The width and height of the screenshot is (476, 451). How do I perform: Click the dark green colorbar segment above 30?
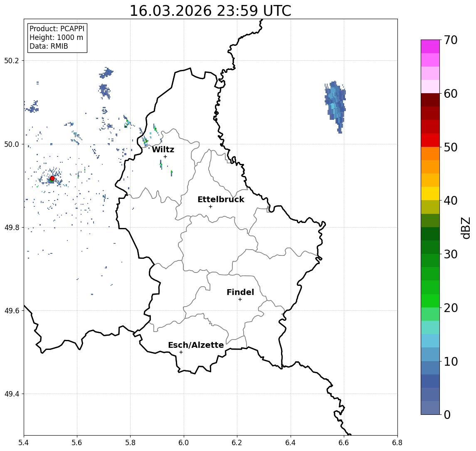(430, 247)
